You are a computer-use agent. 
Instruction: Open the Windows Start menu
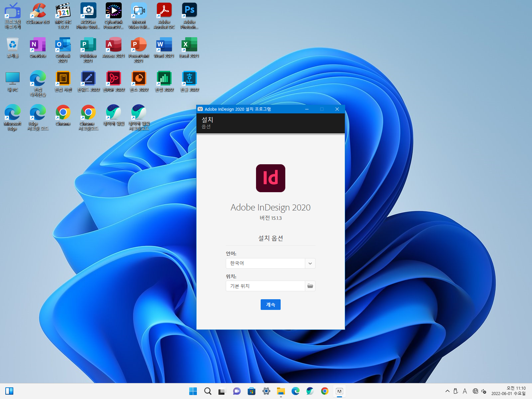[x=193, y=391]
